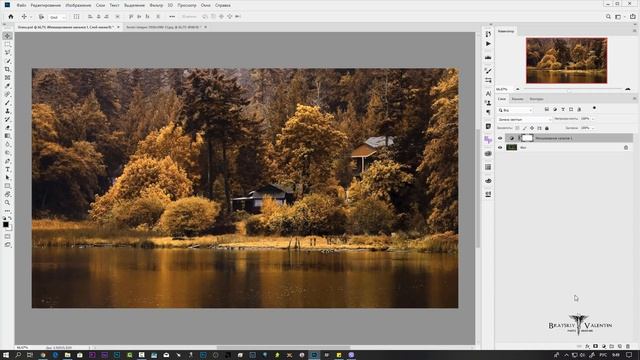This screenshot has width=640, height=360.
Task: Select the Clone Stamp tool
Action: point(7,111)
